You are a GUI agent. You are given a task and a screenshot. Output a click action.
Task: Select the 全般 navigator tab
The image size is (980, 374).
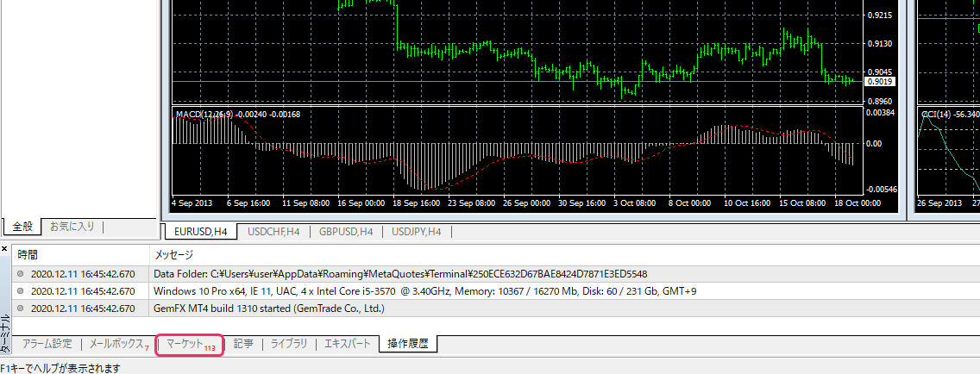[x=22, y=227]
